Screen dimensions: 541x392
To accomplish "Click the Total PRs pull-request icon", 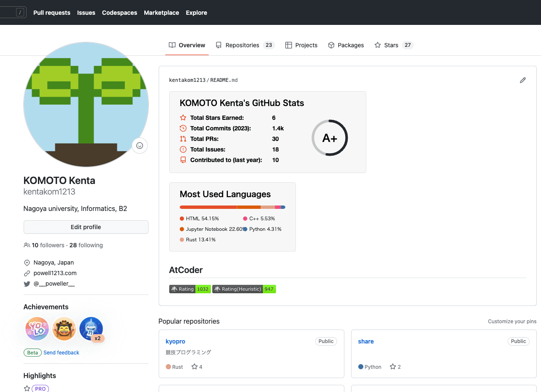I will [x=183, y=139].
